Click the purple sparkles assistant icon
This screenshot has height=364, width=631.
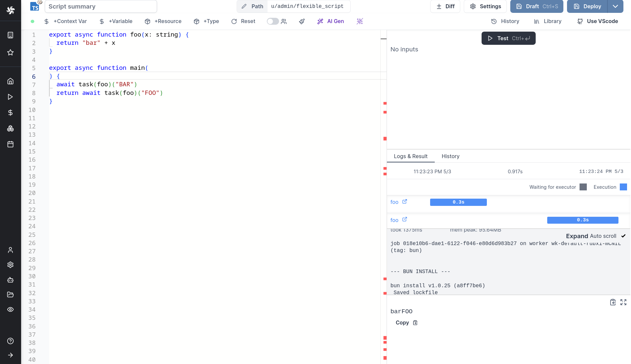(360, 21)
